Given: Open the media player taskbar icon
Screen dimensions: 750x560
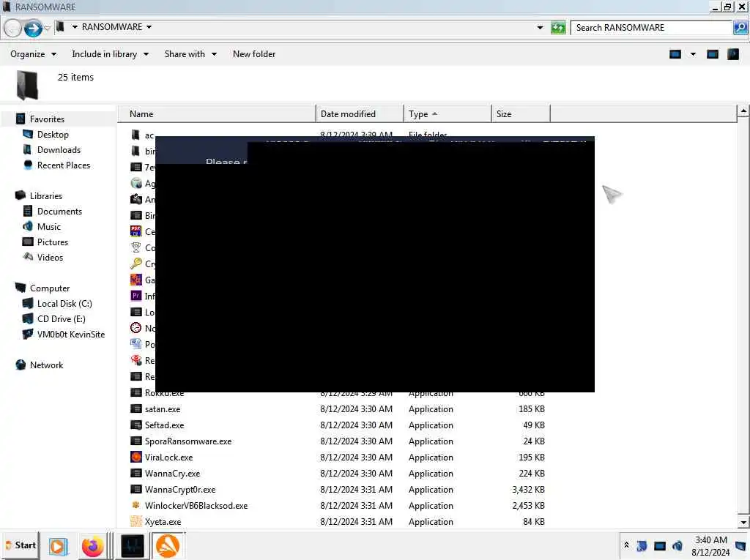Looking at the screenshot, I should tap(59, 545).
